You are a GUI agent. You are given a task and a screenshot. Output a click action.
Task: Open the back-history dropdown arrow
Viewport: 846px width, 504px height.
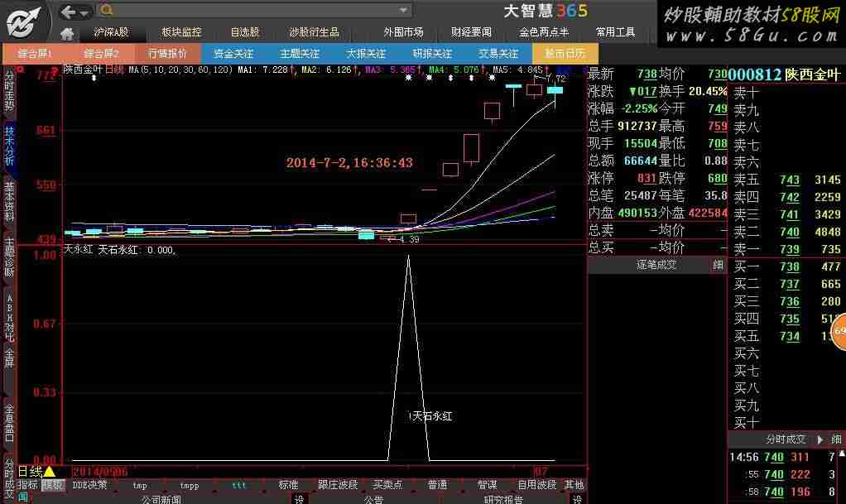(84, 12)
